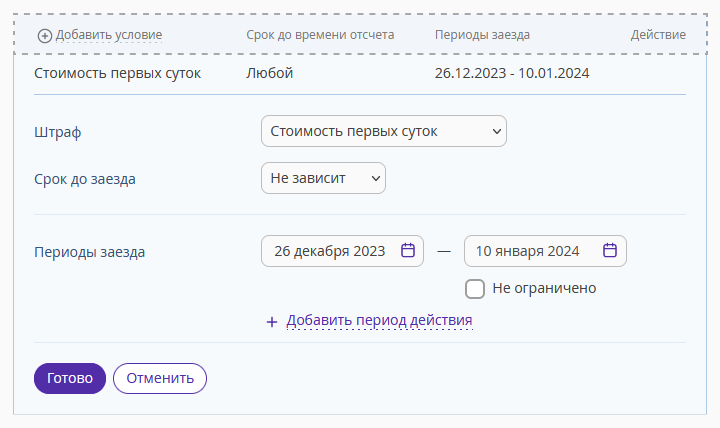Click the Отменить button
Image resolution: width=720 pixels, height=428 pixels.
pyautogui.click(x=160, y=378)
